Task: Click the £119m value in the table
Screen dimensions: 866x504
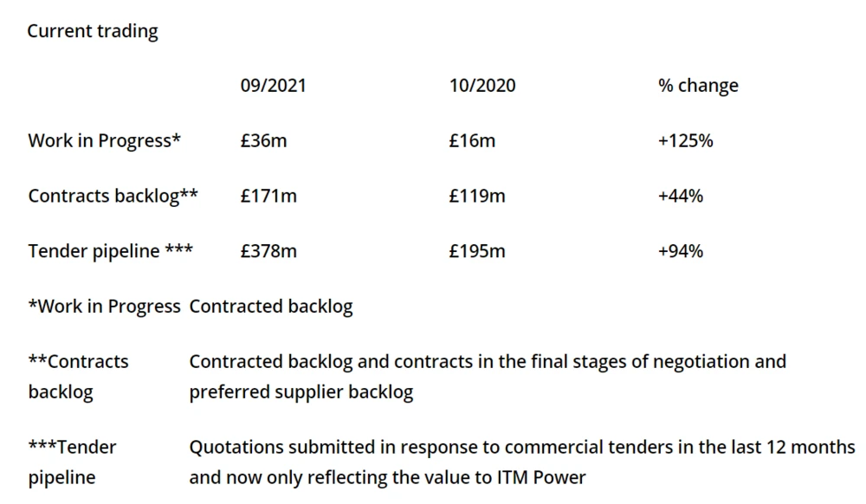Action: point(476,196)
